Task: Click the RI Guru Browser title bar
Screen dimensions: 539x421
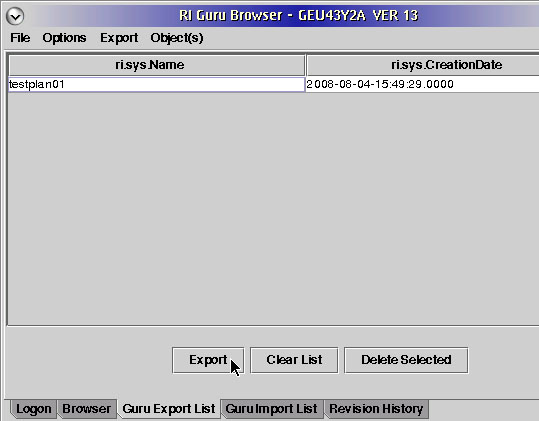Action: (x=298, y=15)
